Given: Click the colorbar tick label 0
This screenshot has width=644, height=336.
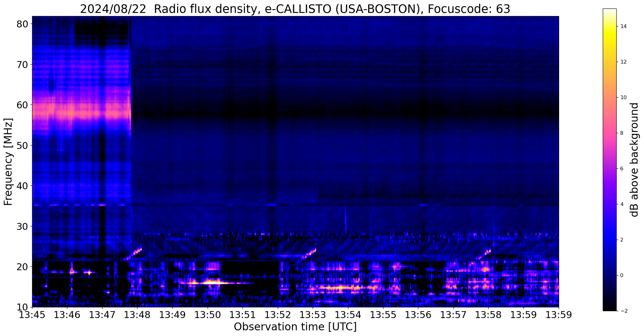Looking at the screenshot, I should (x=622, y=276).
